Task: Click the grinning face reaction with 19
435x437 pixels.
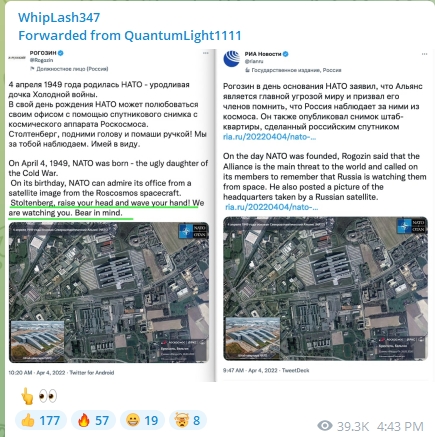Action: [142, 420]
